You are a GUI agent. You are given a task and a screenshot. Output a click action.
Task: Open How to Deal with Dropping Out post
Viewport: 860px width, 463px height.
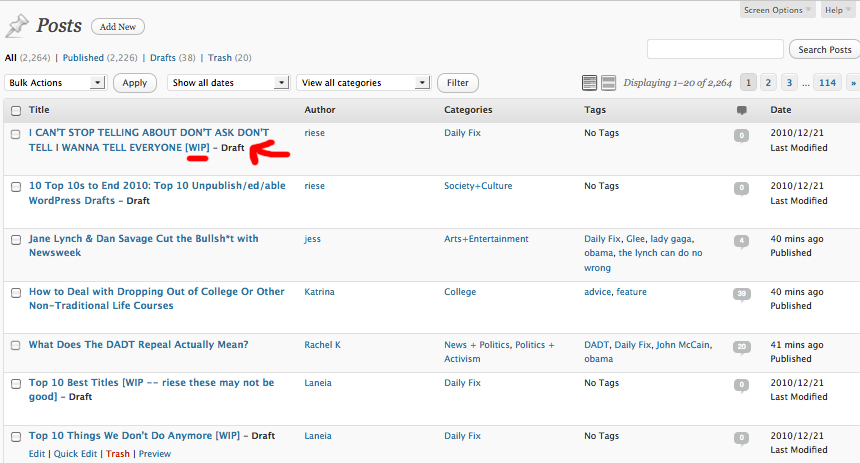(156, 298)
